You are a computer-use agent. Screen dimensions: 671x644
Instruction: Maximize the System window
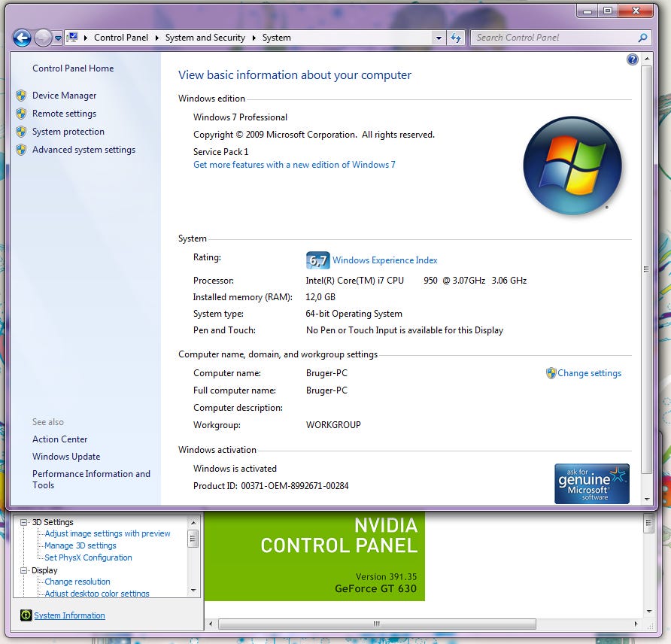point(608,11)
